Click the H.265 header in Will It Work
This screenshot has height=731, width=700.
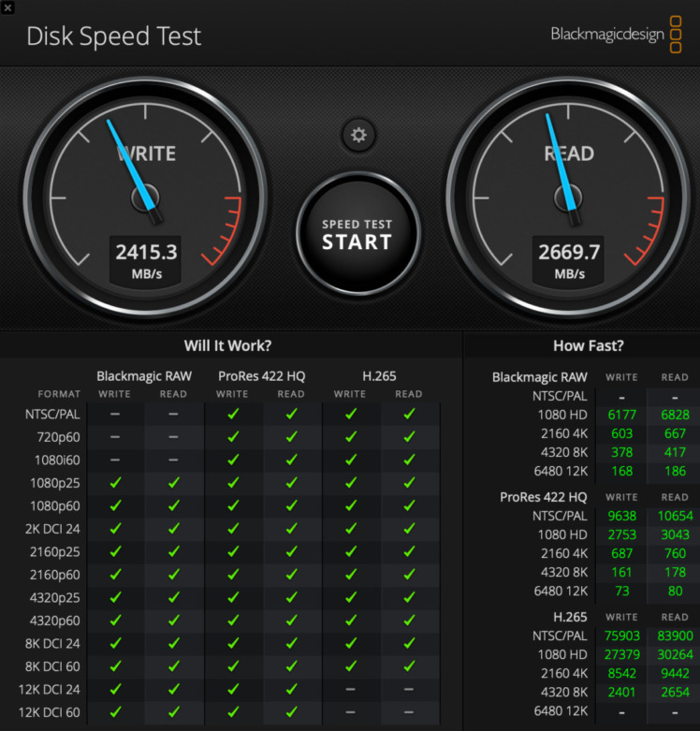(x=379, y=375)
